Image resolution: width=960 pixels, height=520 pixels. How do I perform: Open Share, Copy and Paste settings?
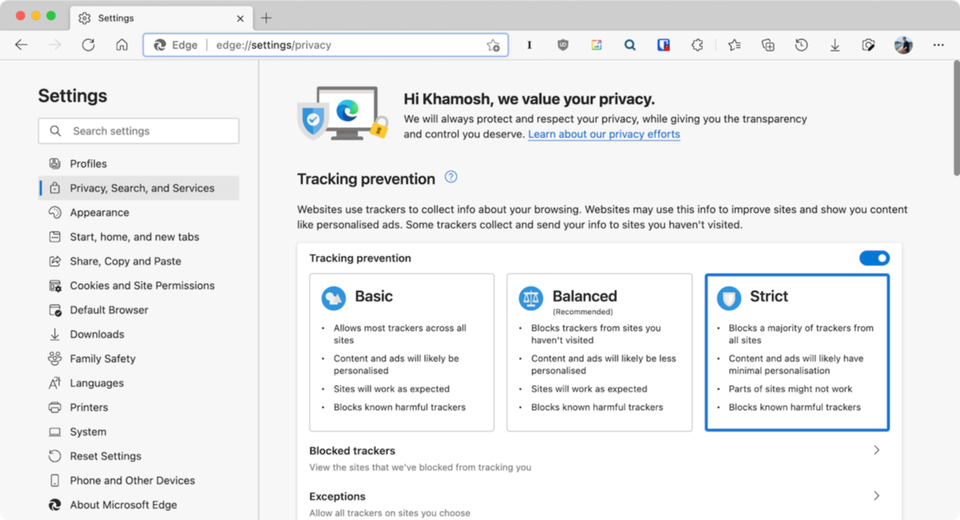pos(139,261)
